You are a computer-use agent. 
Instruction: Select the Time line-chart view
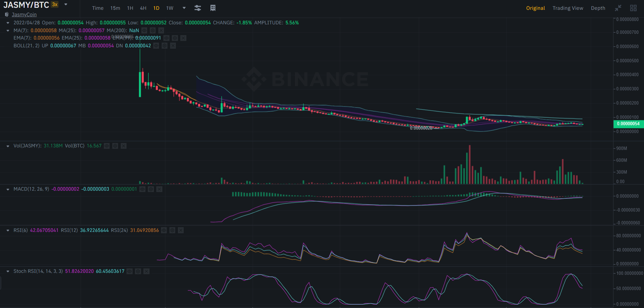pos(98,8)
